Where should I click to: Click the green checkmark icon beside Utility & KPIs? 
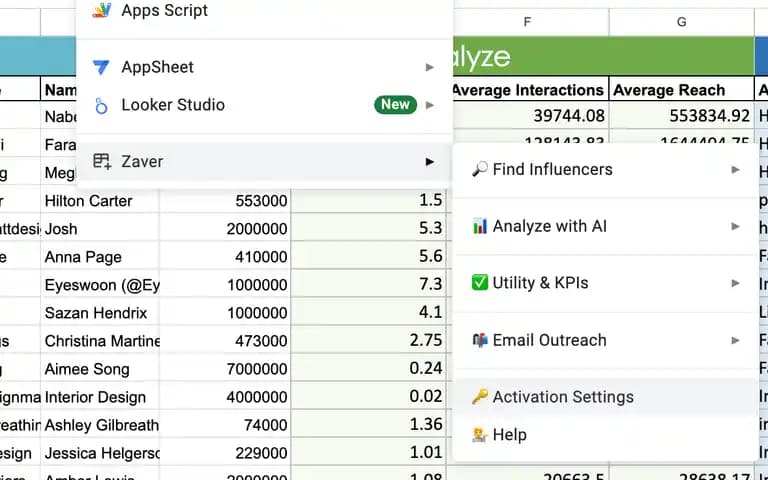pyautogui.click(x=480, y=283)
